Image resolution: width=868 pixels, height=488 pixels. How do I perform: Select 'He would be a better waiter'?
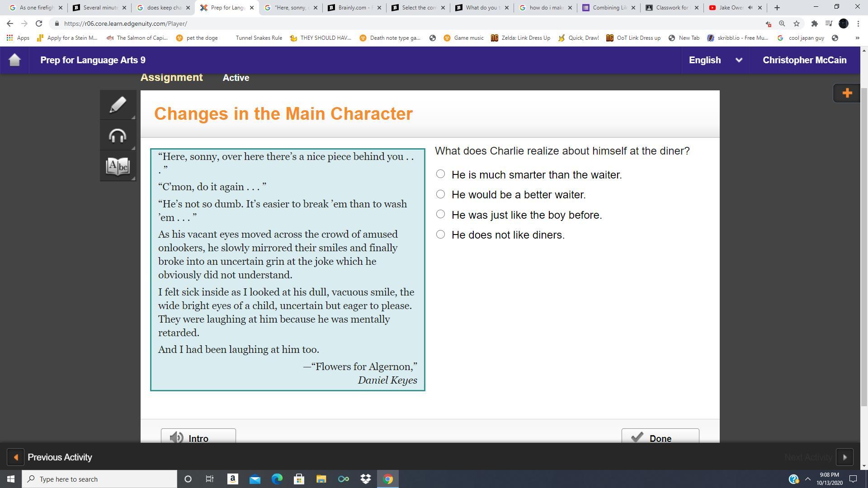[440, 194]
